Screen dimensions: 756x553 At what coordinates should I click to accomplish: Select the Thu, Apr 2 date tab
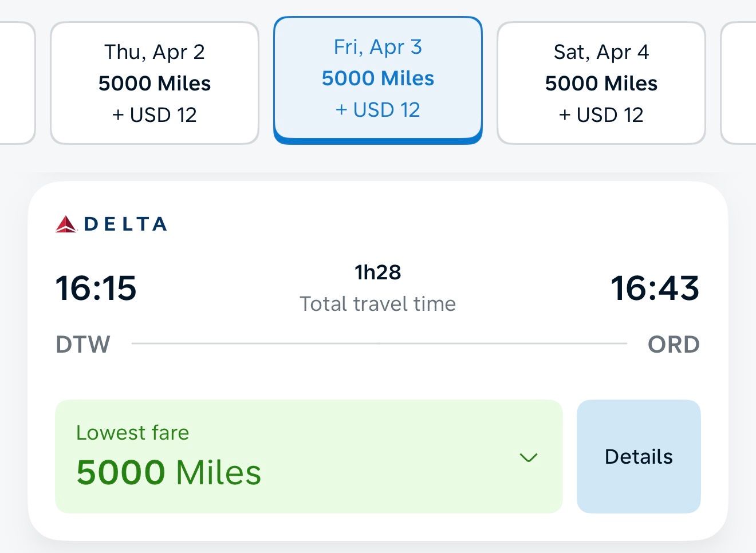(x=155, y=83)
